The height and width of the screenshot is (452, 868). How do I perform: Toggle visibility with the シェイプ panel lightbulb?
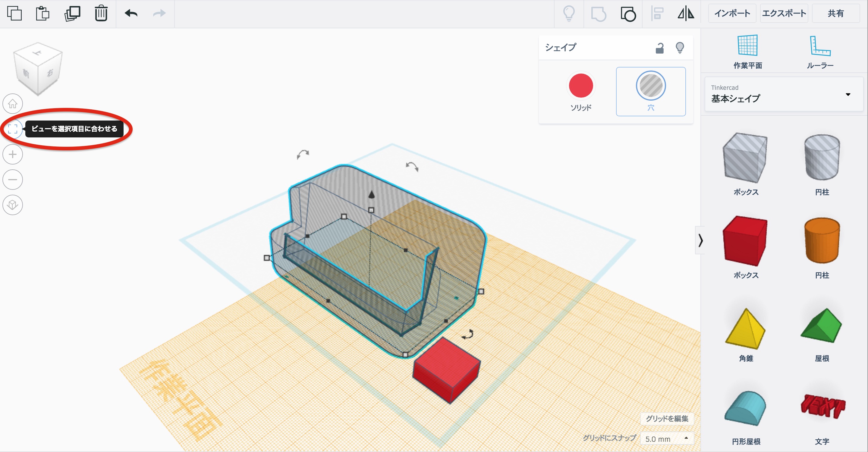pyautogui.click(x=680, y=48)
